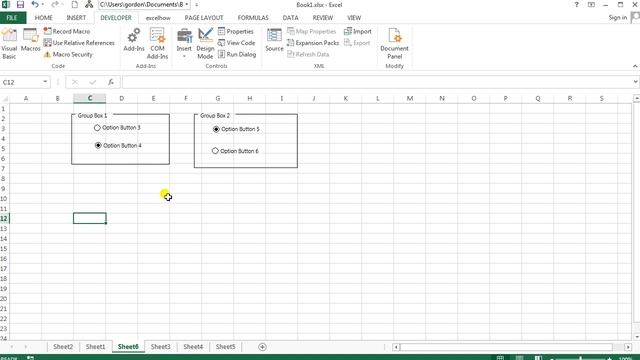Switch to the INSERT ribbon tab

(76, 18)
